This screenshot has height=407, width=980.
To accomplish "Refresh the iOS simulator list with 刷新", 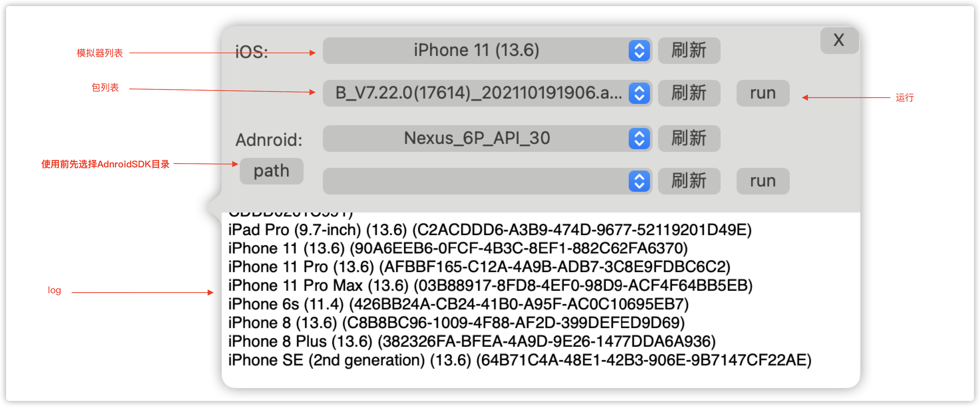I will [689, 51].
